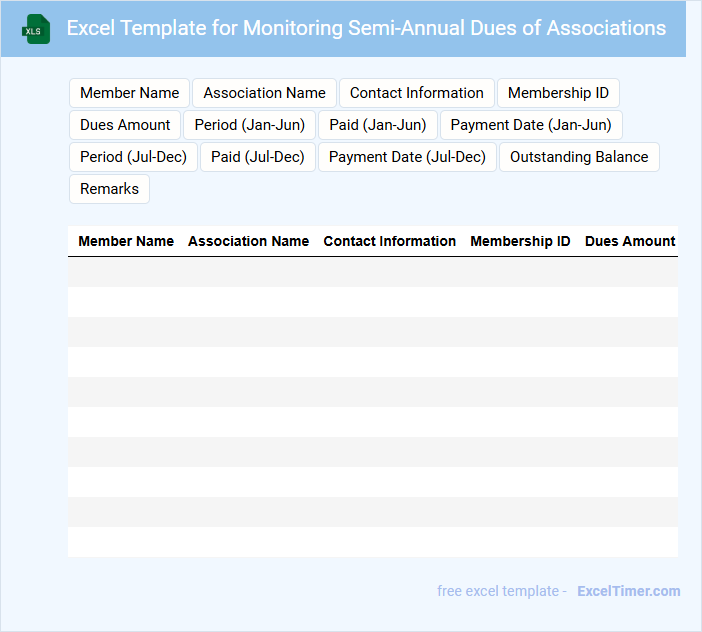Click the Membership ID tag
Screen dimensions: 702x632
(x=558, y=93)
